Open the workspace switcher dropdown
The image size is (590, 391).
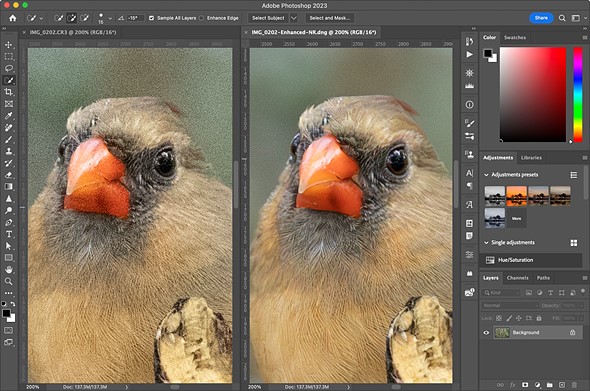(578, 18)
